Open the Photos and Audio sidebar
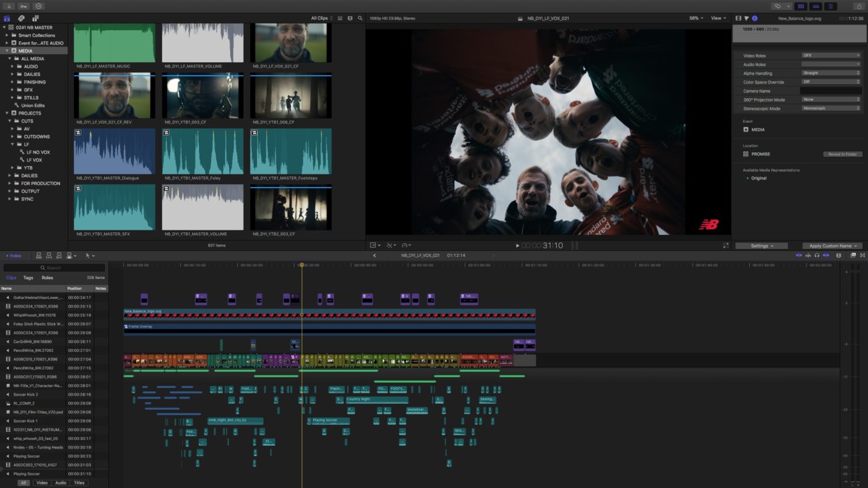This screenshot has width=868, height=488. pos(21,18)
